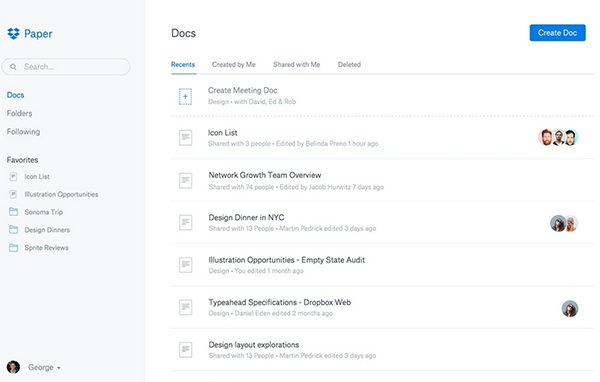
Task: Open Design Dinner in NYC document
Action: click(x=246, y=217)
